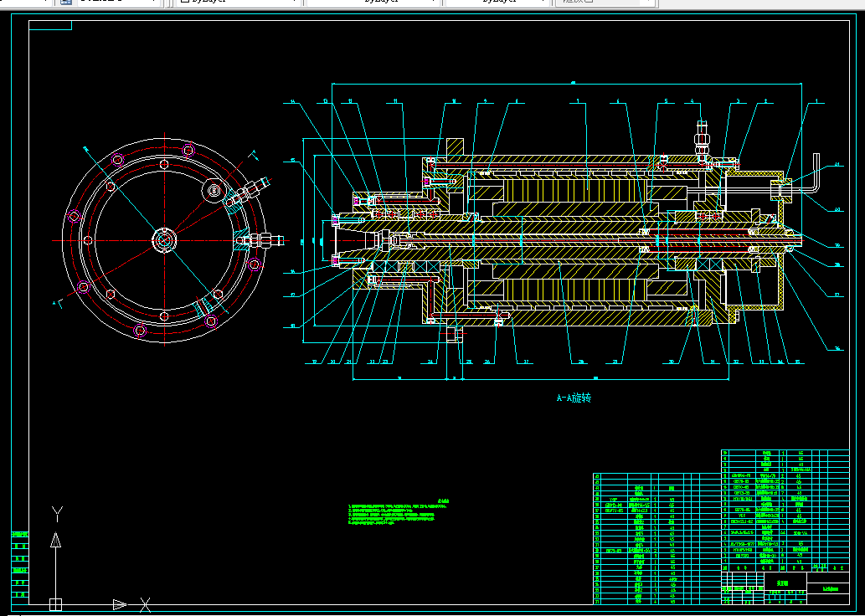The height and width of the screenshot is (616, 865).
Task: Click the X axis label of the UCS icon
Action: [145, 604]
